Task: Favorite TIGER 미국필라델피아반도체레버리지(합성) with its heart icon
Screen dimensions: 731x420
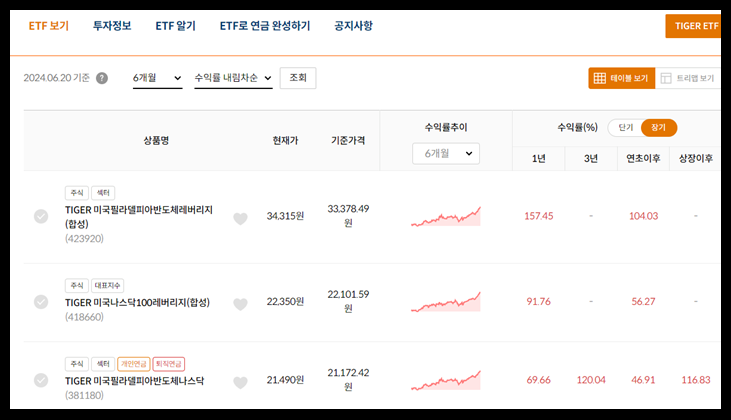Action: coord(240,218)
